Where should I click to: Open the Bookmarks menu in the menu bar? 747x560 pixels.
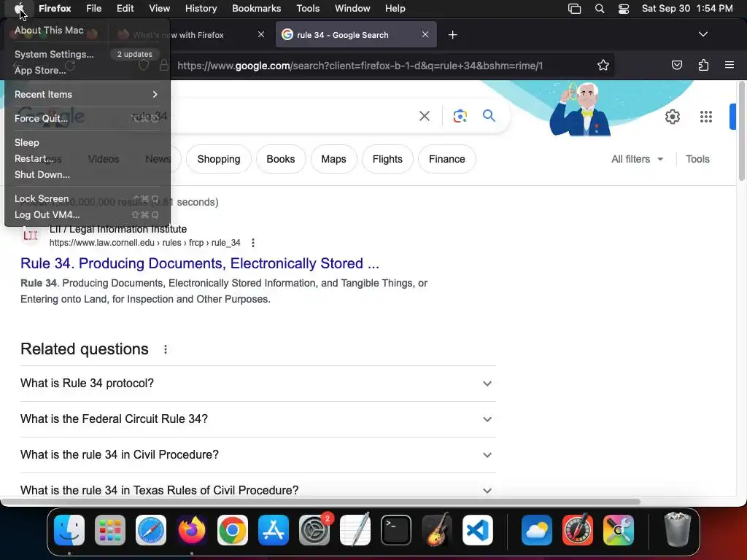click(256, 9)
